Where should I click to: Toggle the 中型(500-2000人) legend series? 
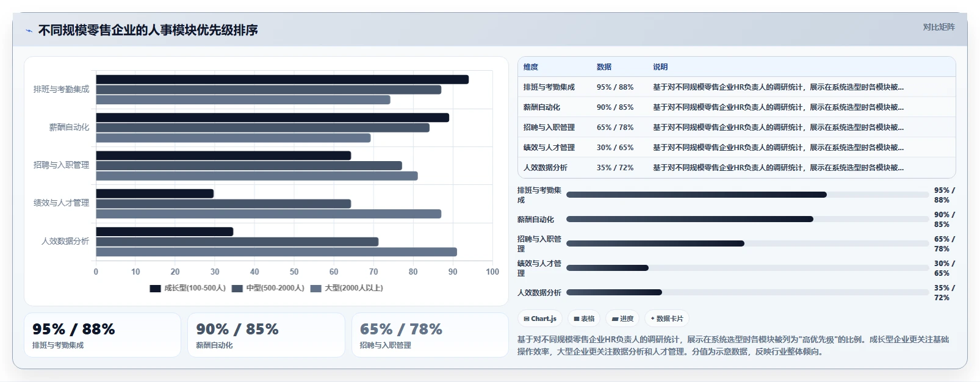pos(268,288)
